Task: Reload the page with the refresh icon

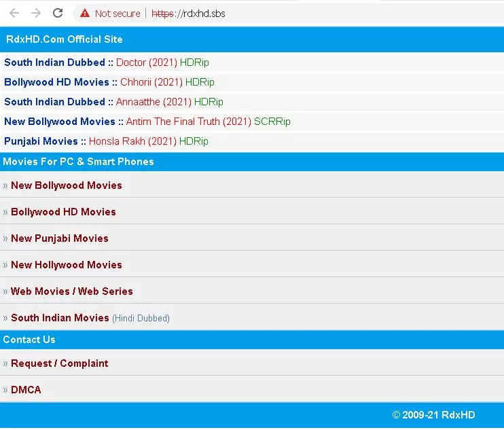Action: click(x=58, y=13)
